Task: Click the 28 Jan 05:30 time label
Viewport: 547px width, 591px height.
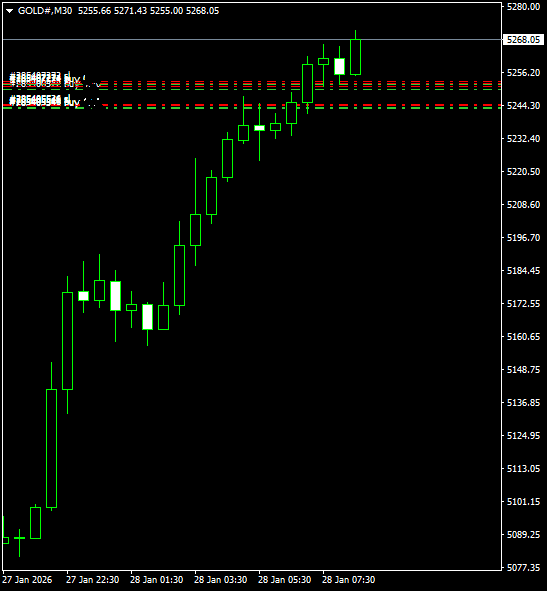Action: click(285, 579)
